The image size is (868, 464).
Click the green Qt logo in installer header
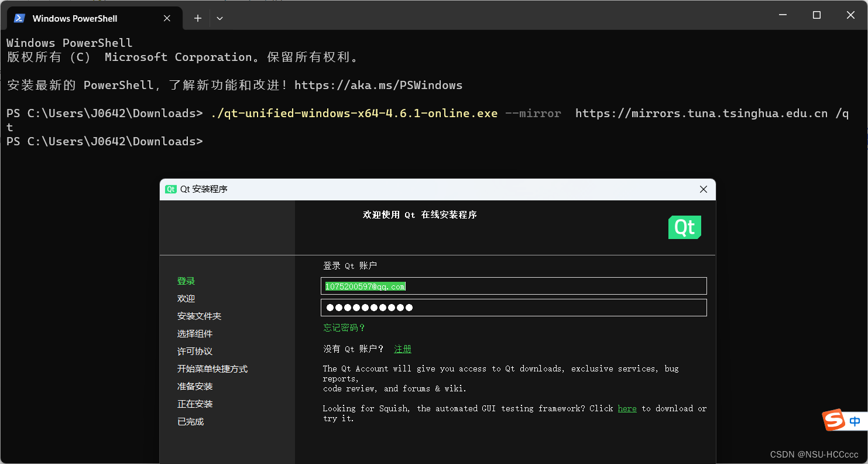(x=684, y=227)
